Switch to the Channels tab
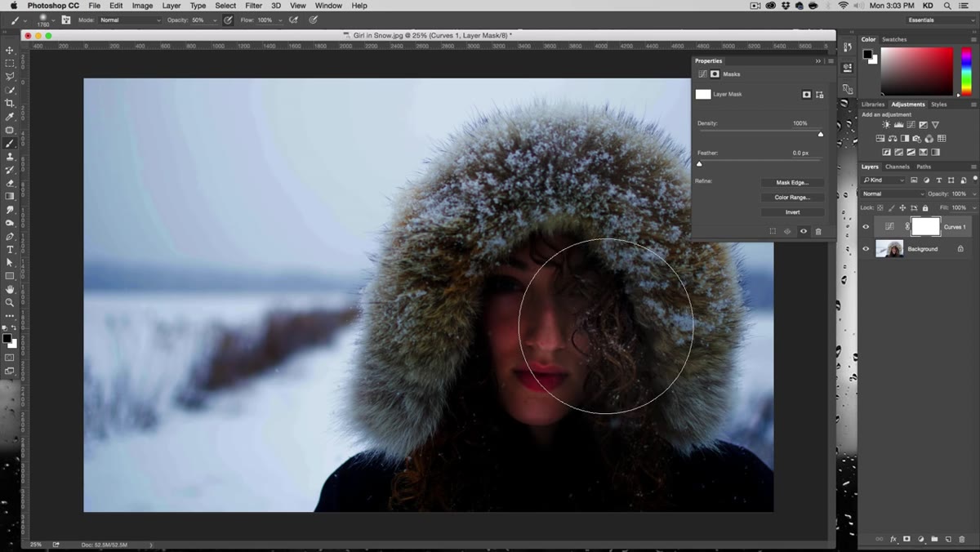The image size is (980, 552). (897, 167)
